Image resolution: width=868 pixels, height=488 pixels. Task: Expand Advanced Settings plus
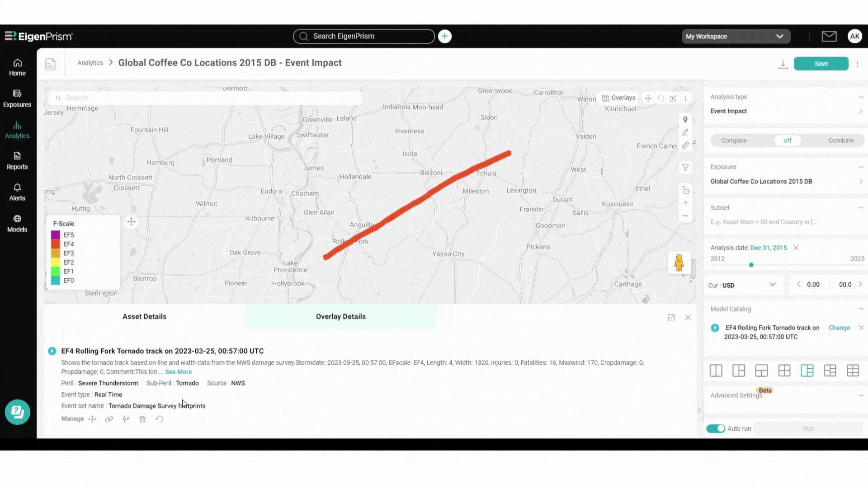[x=861, y=395]
